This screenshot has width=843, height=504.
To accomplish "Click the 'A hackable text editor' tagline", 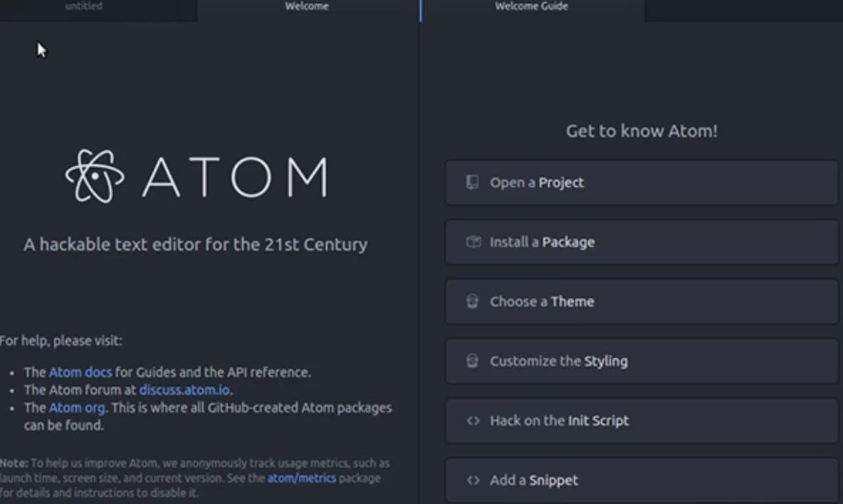I will [195, 244].
